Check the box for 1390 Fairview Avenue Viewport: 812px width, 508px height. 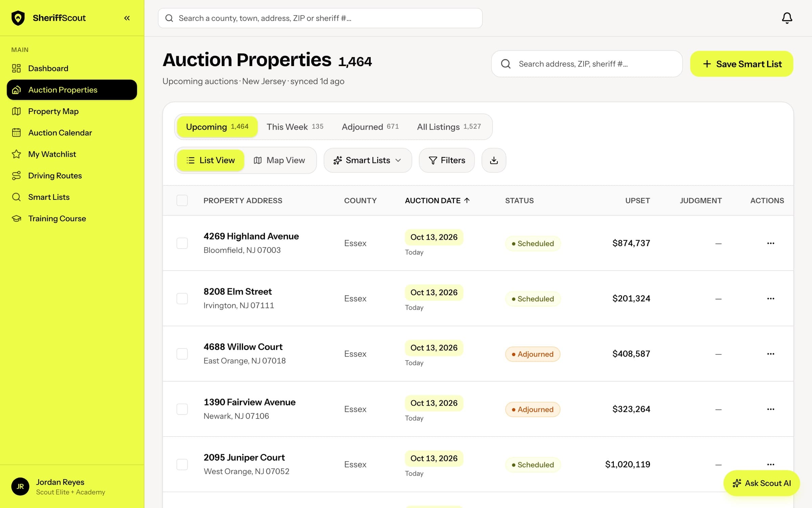(182, 409)
